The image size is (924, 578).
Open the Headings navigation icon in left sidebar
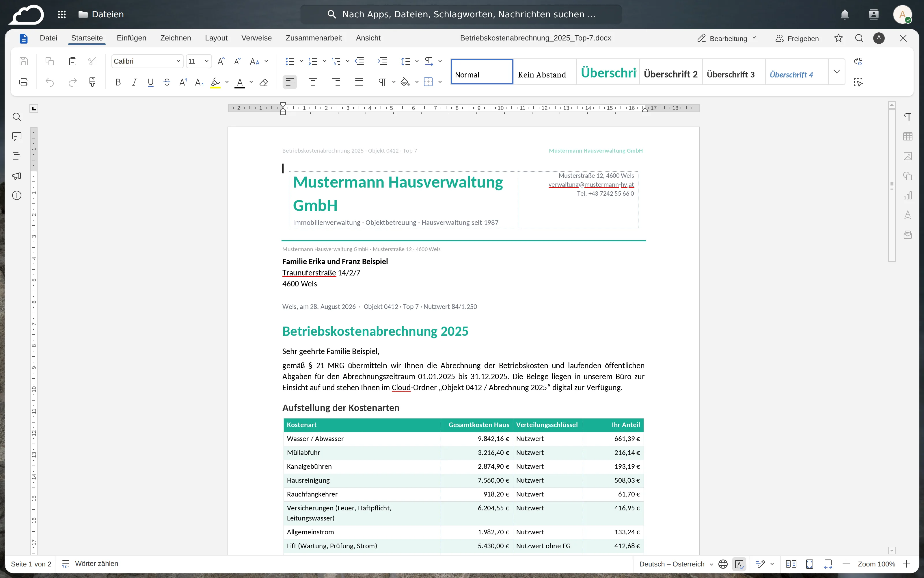tap(17, 156)
